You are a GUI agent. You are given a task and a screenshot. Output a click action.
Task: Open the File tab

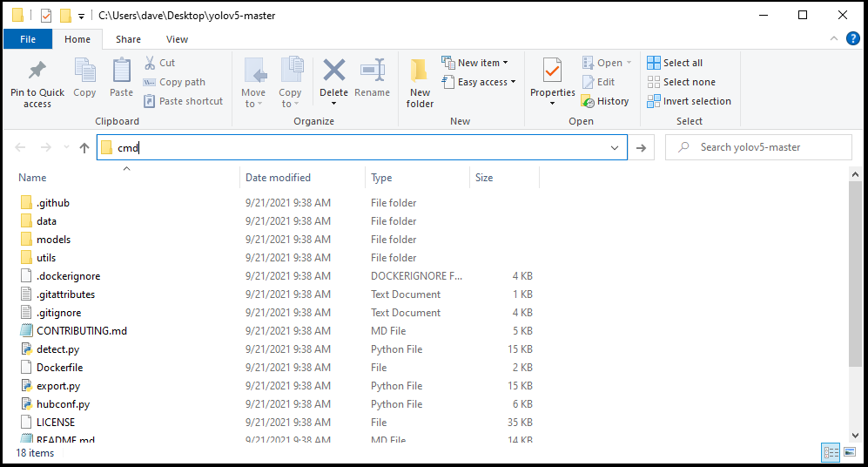(x=28, y=39)
